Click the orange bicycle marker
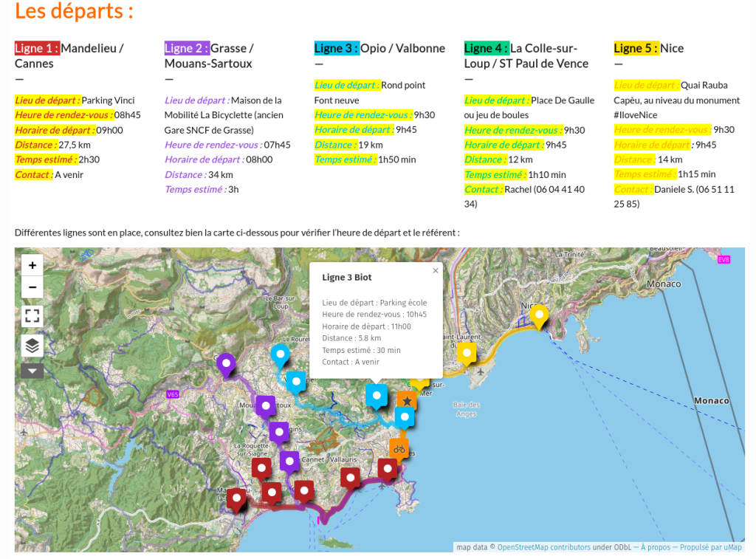Viewport: 756px width, 559px height. tap(399, 448)
